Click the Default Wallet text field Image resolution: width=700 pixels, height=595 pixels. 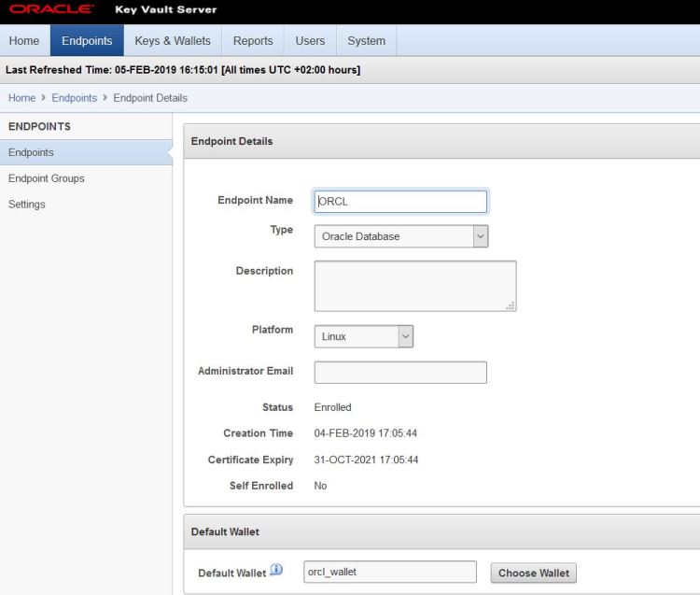(x=390, y=572)
